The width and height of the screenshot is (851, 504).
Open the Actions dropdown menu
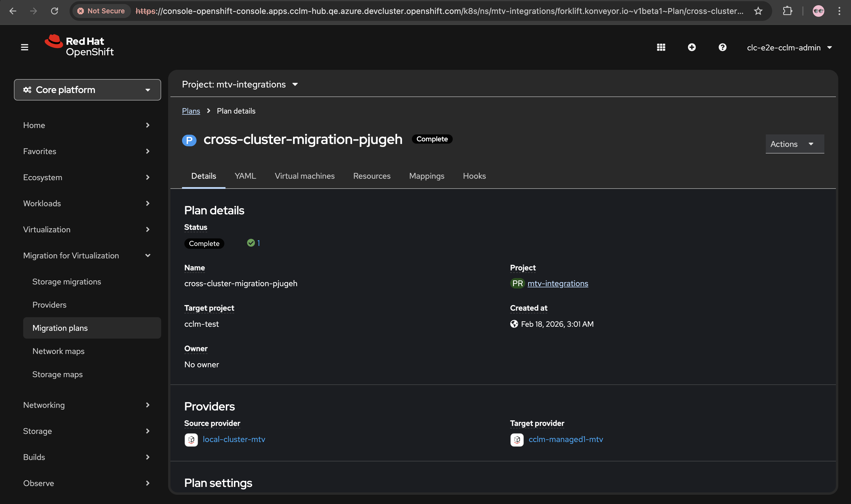pos(794,144)
